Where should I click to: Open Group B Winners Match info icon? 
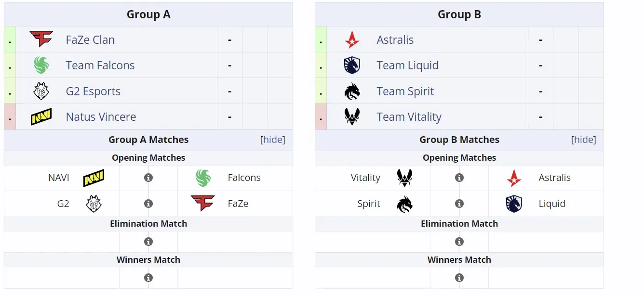point(459,278)
